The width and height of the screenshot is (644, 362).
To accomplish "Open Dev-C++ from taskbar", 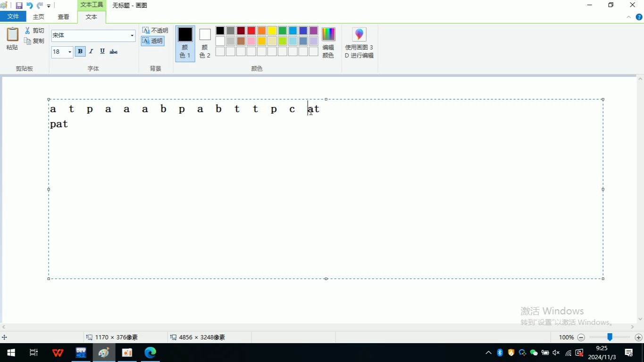I will pos(81,353).
